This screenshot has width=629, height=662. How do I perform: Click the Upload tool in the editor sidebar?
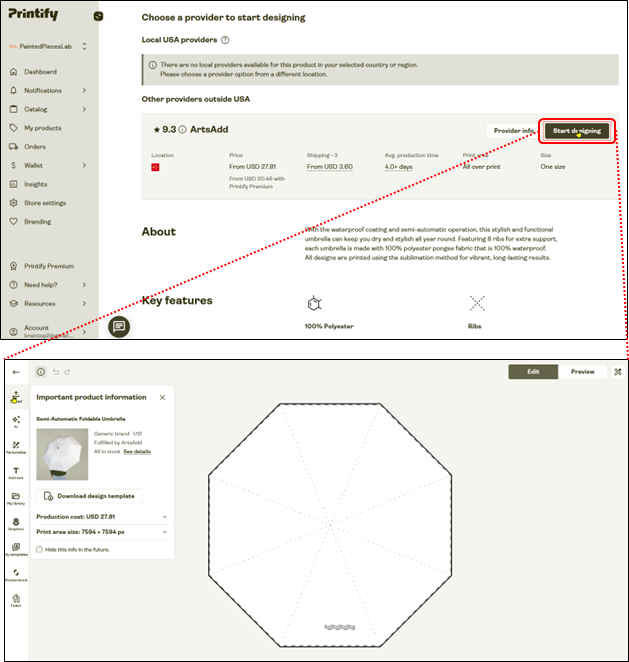tap(16, 397)
